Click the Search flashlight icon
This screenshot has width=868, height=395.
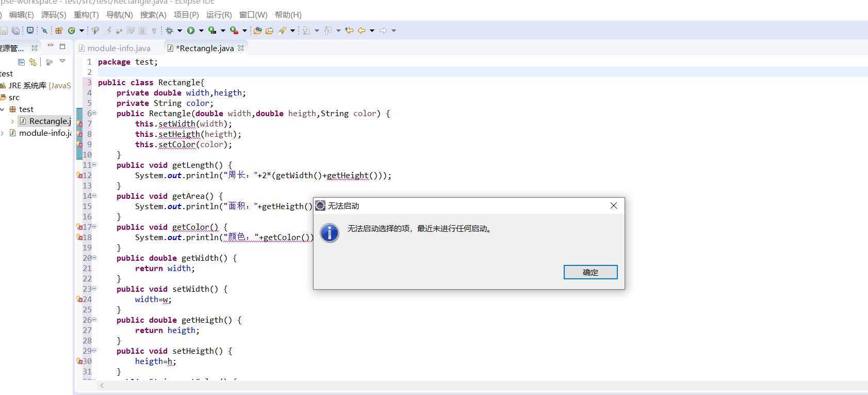[282, 30]
